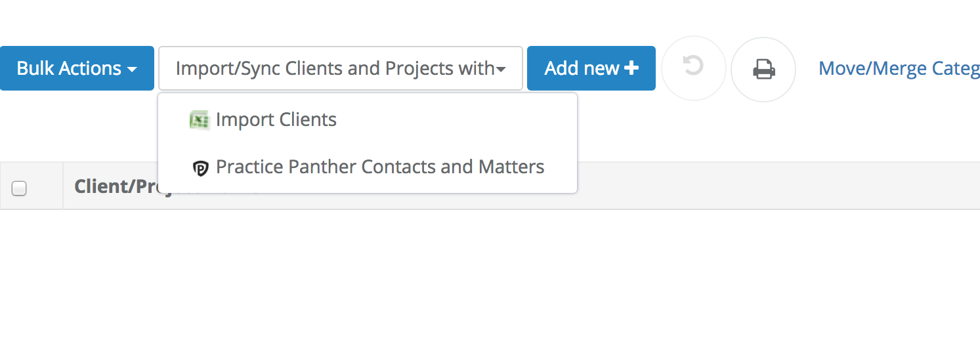This screenshot has width=980, height=357.
Task: Click the Excel spreadsheet icon beside Import Clients
Action: 199,120
